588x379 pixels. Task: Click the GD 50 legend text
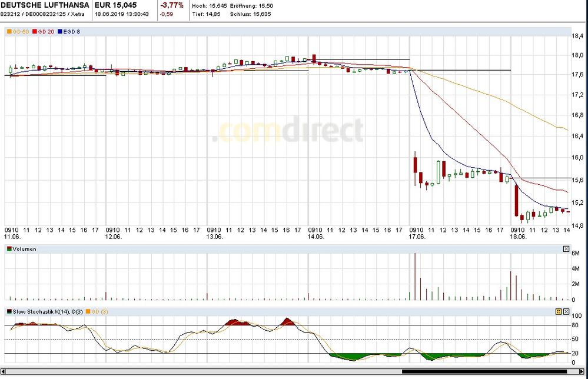pyautogui.click(x=21, y=32)
